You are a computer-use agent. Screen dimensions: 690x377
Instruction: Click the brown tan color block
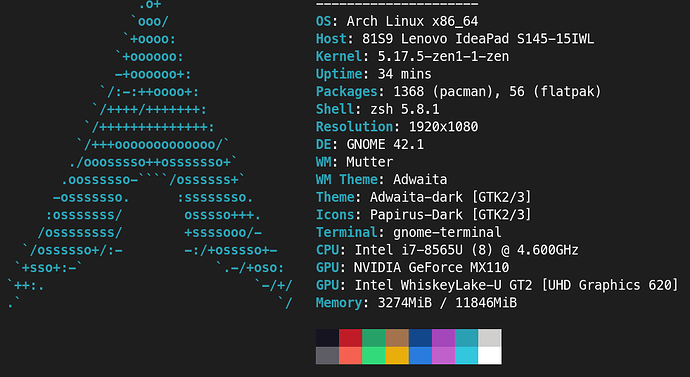click(397, 338)
